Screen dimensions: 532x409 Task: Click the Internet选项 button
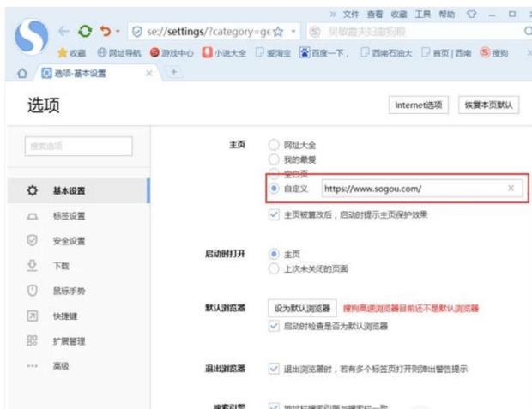point(420,105)
